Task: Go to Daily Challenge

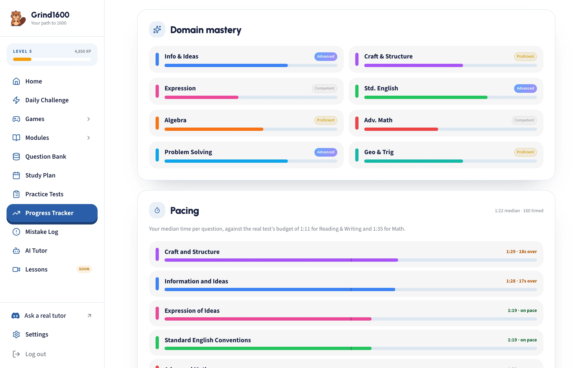Action: pyautogui.click(x=52, y=100)
